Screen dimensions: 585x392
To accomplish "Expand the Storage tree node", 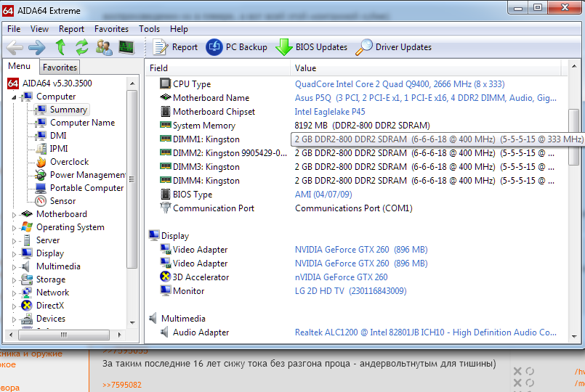I will point(15,279).
